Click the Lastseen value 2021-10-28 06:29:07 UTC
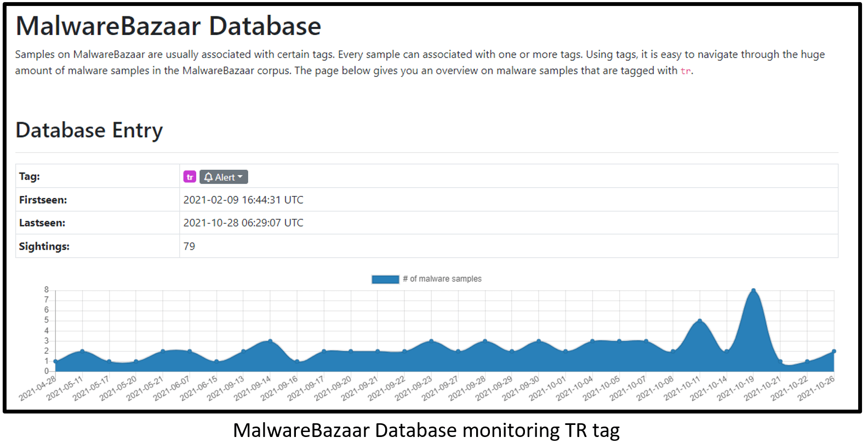 coord(243,223)
